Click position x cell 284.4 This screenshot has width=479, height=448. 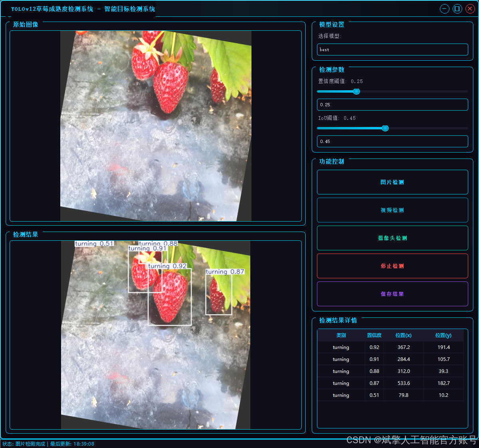(x=404, y=359)
